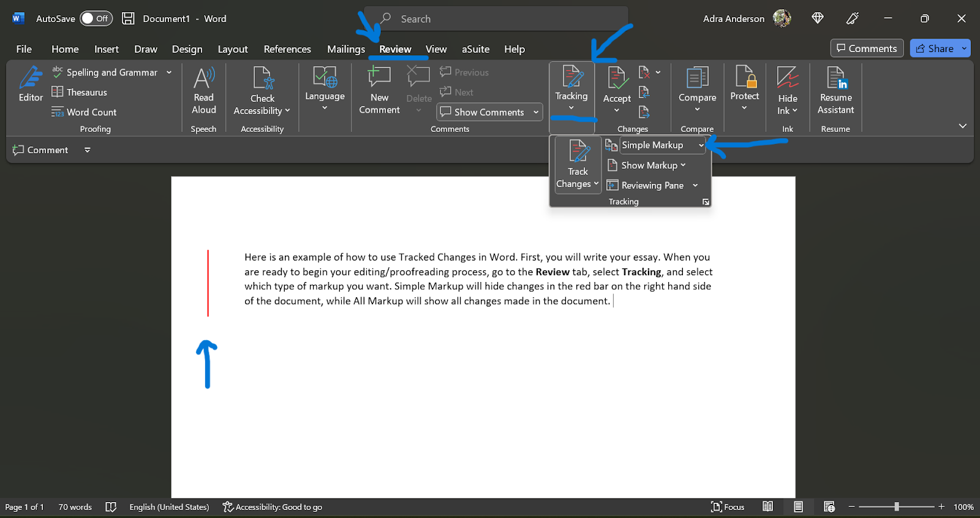Screen dimensions: 980x518
Task: Toggle Show Comments
Action: (x=483, y=112)
